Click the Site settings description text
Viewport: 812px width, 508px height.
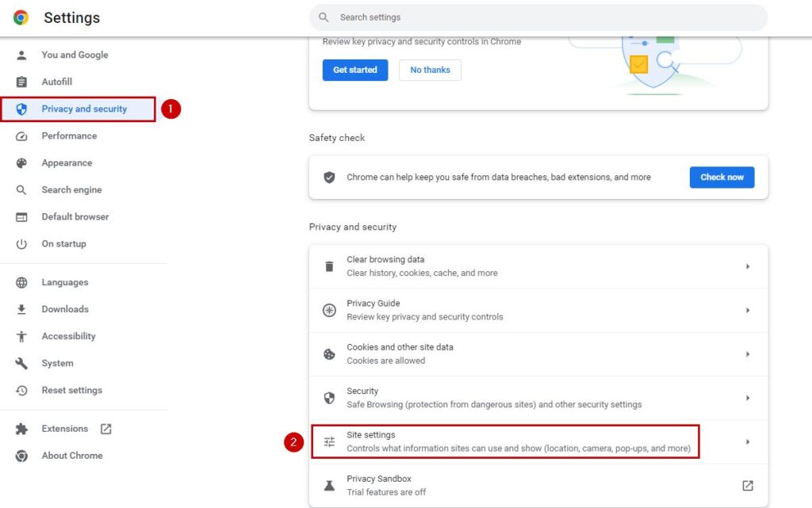[519, 449]
